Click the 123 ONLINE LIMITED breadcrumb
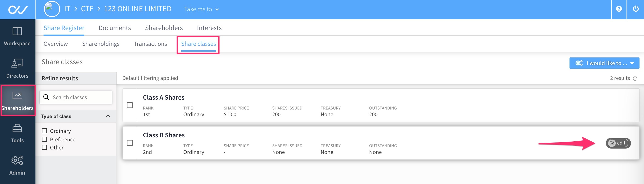This screenshot has width=644, height=184. [x=138, y=9]
